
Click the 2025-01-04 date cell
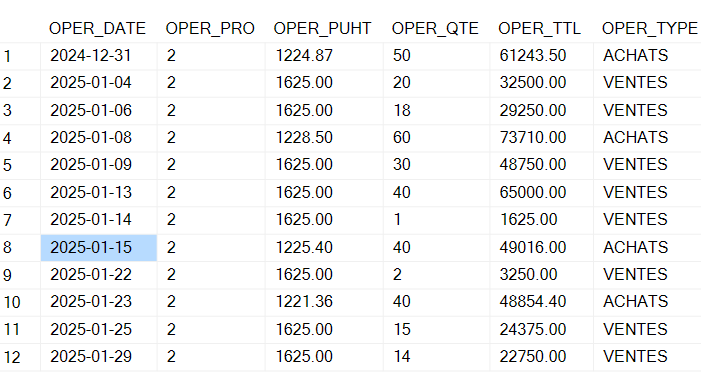coord(99,83)
